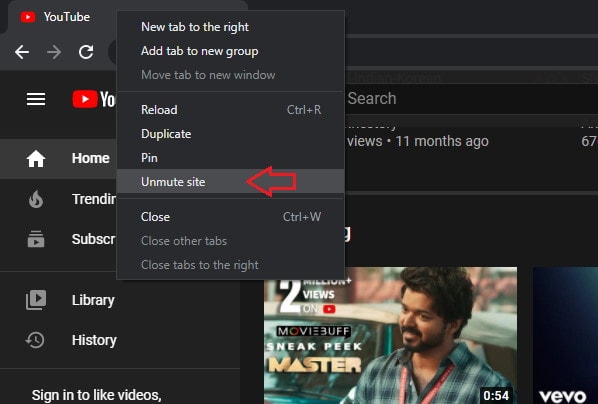
Task: Click the YouTube favicon on the tab
Action: (28, 17)
